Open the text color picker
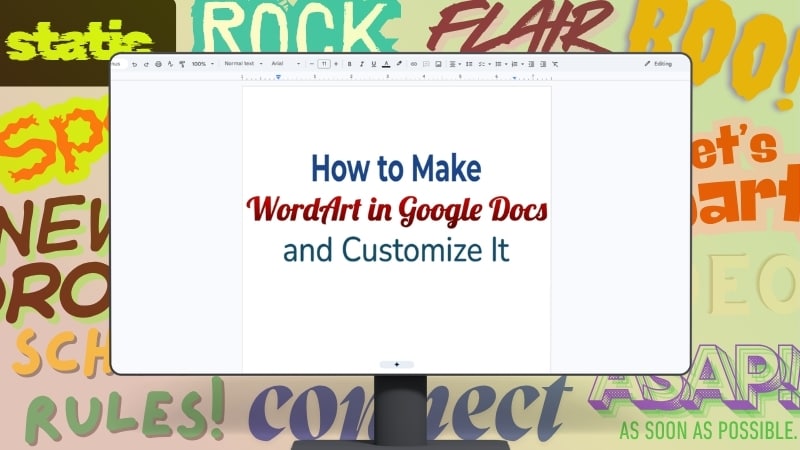This screenshot has width=800, height=450. [386, 64]
